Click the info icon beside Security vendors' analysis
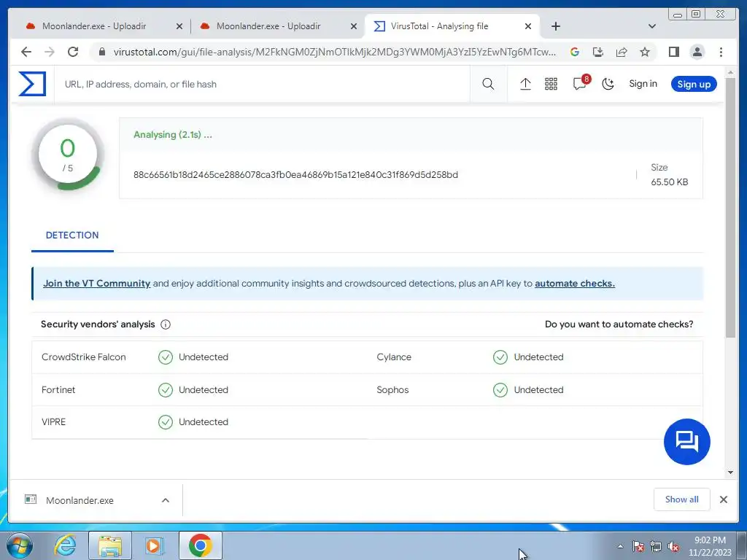The height and width of the screenshot is (560, 747). (x=166, y=324)
